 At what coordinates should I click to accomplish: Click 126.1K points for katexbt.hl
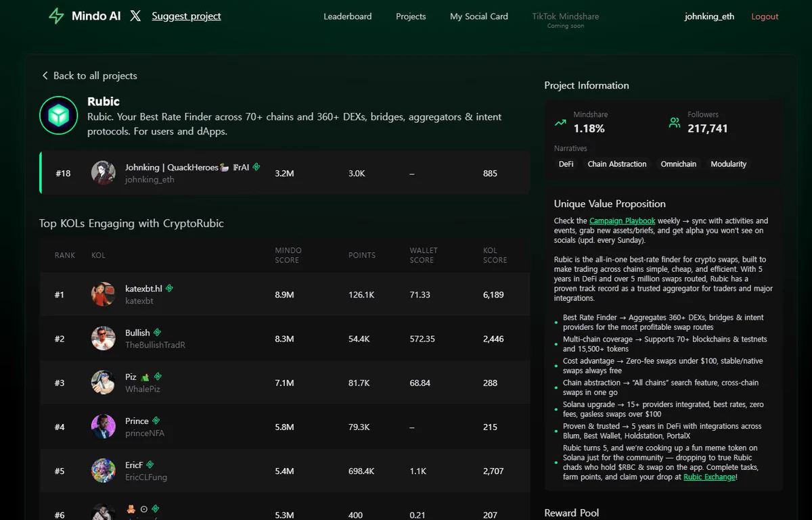[362, 295]
